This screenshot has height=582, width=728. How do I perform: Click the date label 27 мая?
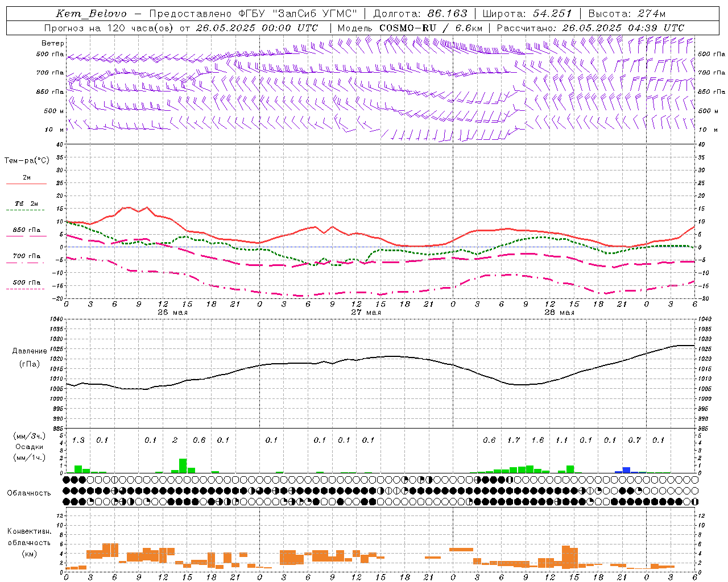pyautogui.click(x=366, y=313)
